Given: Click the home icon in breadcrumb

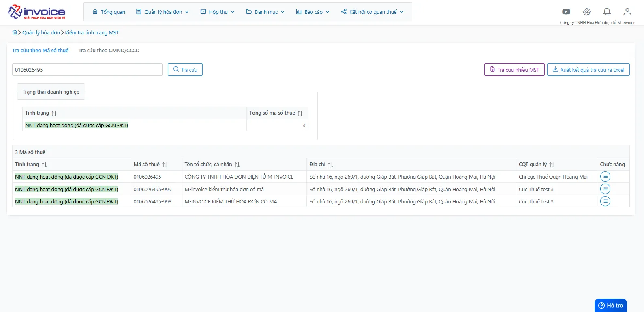Looking at the screenshot, I should point(15,32).
